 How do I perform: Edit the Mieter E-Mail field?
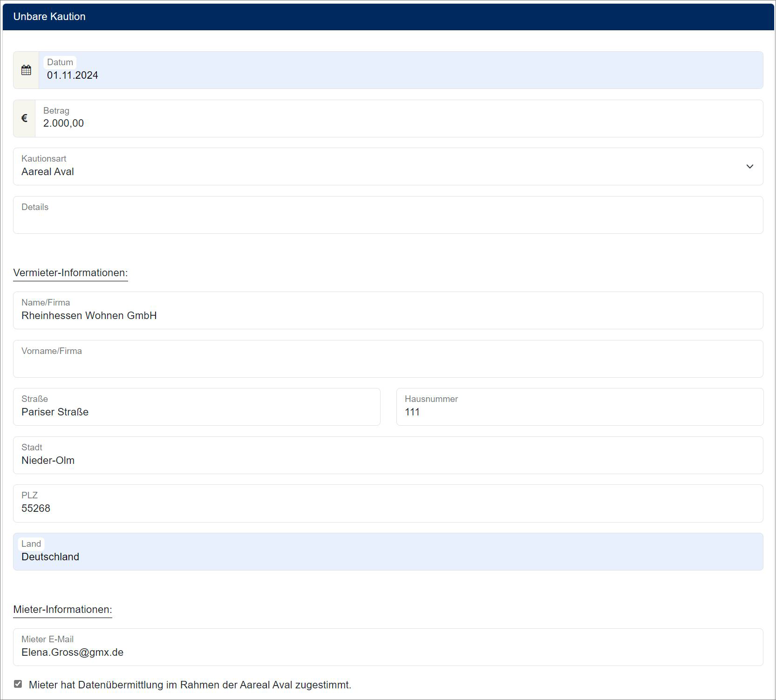coord(388,652)
